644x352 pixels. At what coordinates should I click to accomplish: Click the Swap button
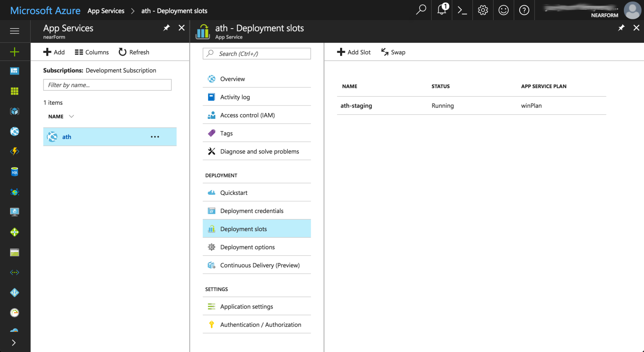(393, 52)
